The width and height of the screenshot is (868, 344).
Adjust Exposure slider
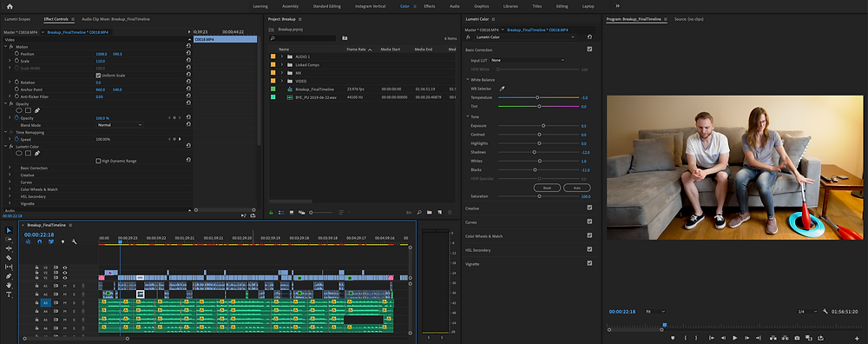click(x=543, y=126)
